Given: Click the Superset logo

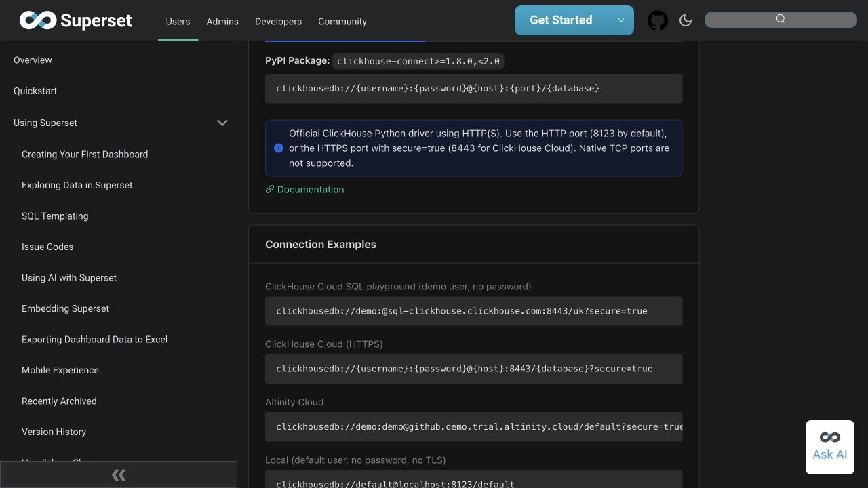Looking at the screenshot, I should (x=75, y=20).
